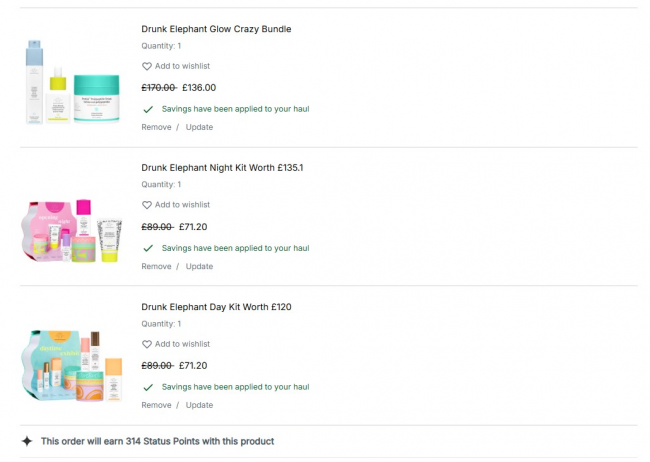Remove the Glow Crazy Bundle from basket

pos(156,127)
